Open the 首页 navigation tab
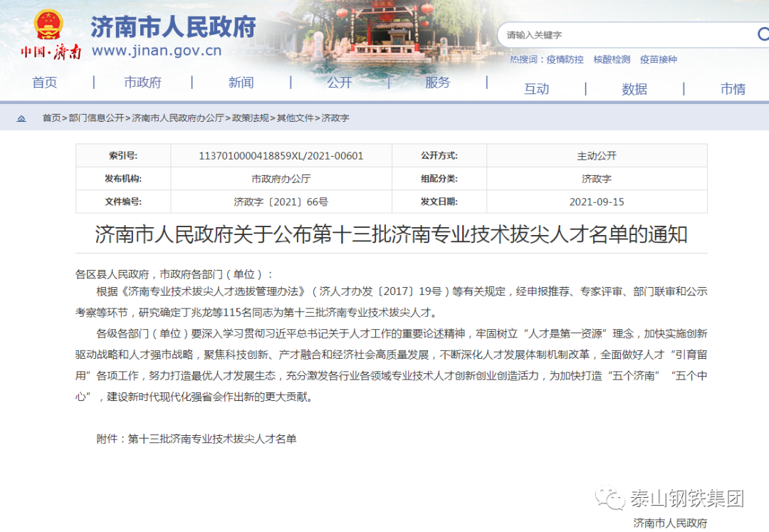This screenshot has height=532, width=769. [45, 83]
